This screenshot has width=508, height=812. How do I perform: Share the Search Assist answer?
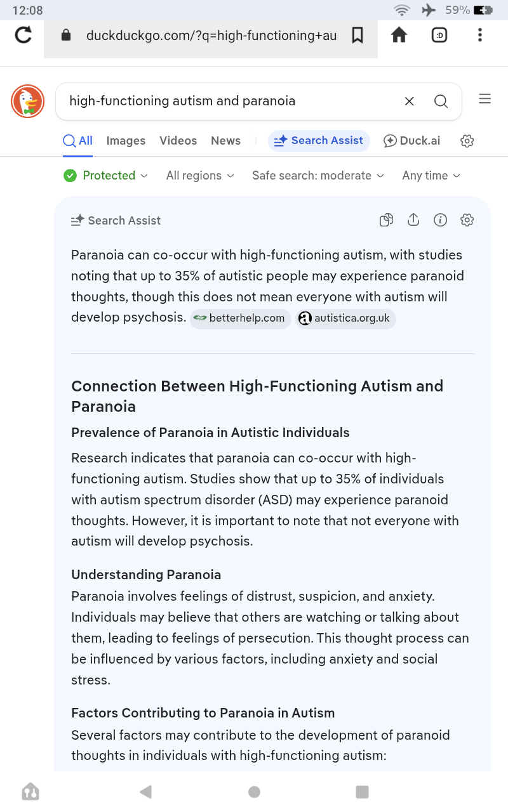(x=413, y=220)
